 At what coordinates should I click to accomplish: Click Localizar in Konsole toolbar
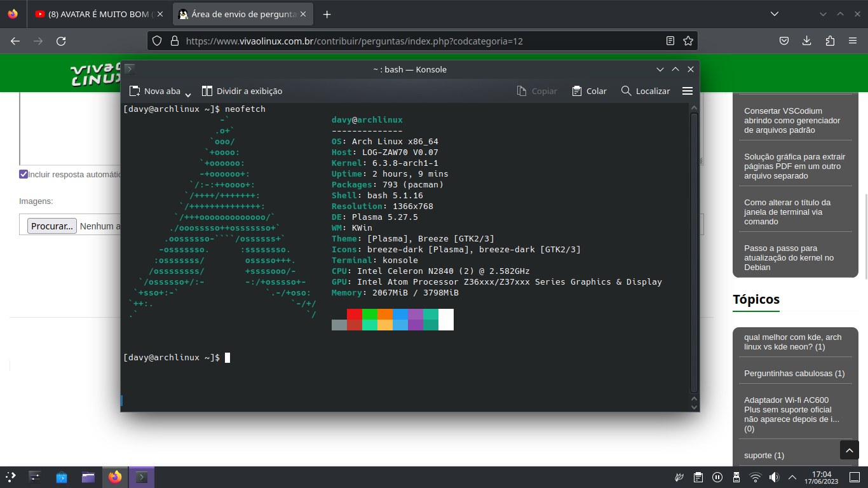pos(646,91)
